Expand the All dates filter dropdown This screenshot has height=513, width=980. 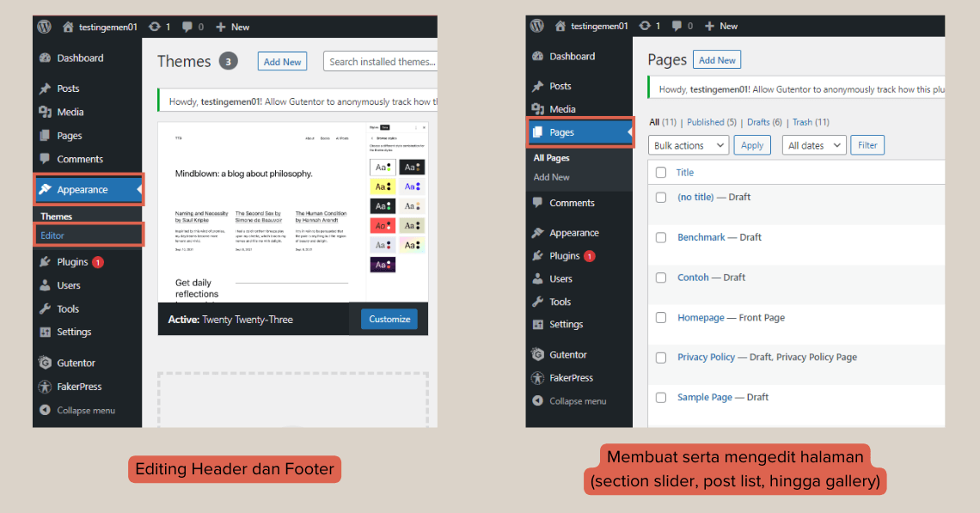tap(813, 144)
